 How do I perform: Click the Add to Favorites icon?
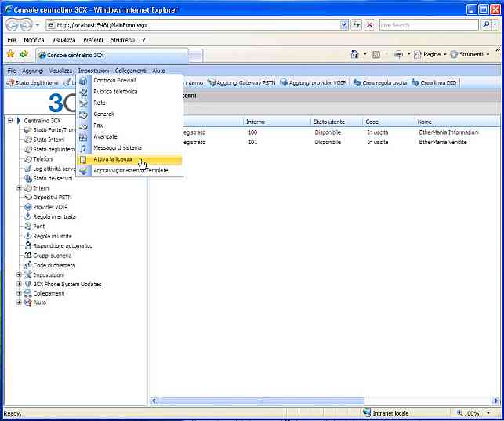[24, 54]
